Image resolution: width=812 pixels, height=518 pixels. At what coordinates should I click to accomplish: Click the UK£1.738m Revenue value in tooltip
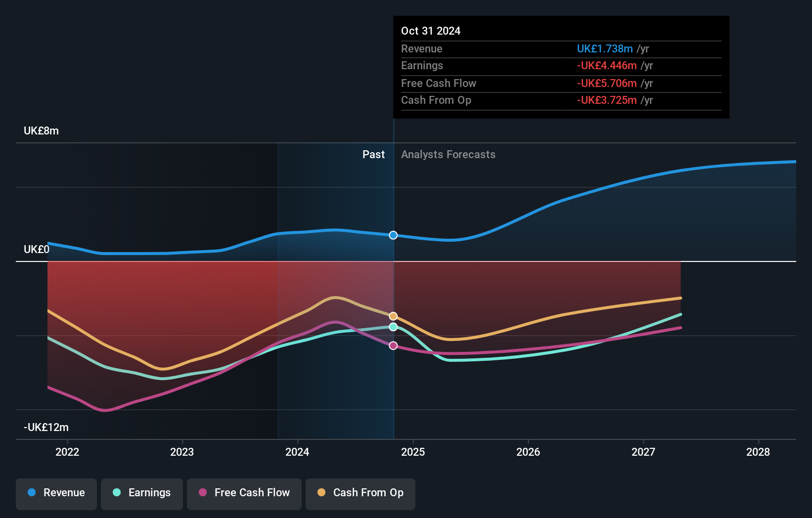[x=604, y=49]
